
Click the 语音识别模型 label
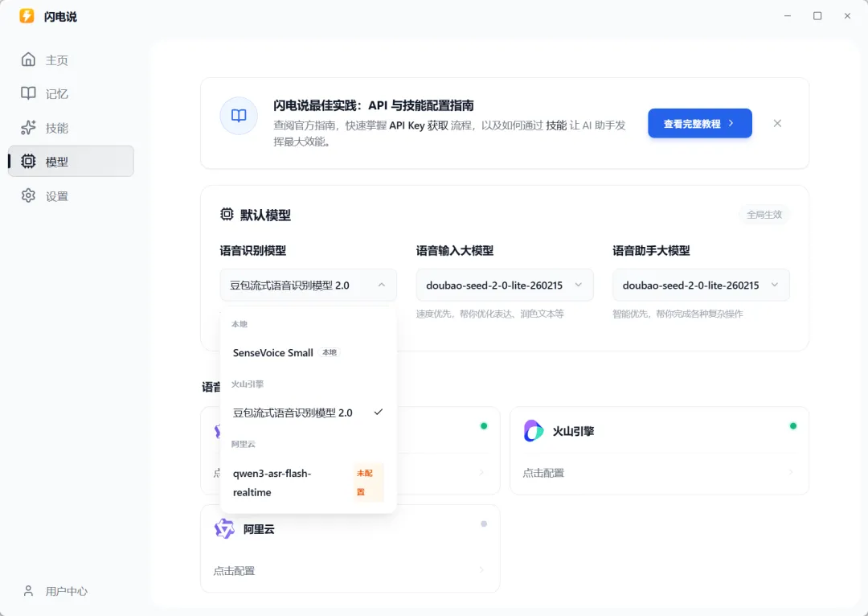pyautogui.click(x=253, y=250)
